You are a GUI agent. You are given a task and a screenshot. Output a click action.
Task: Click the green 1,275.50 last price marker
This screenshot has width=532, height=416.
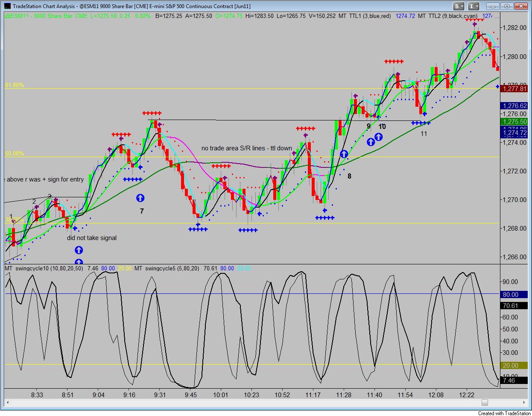[x=514, y=122]
